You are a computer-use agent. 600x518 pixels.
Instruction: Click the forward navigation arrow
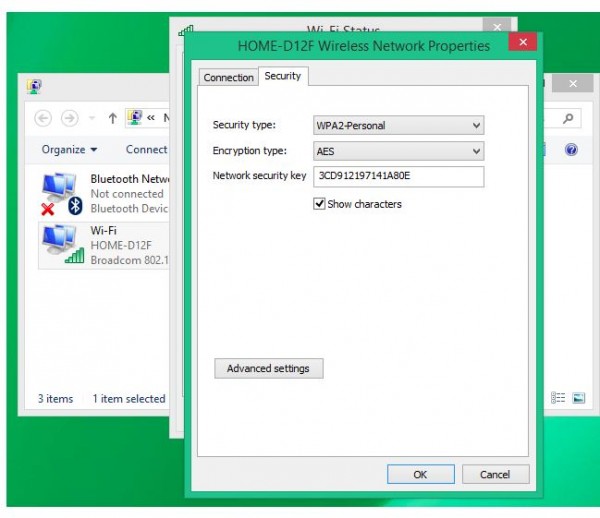click(x=69, y=118)
